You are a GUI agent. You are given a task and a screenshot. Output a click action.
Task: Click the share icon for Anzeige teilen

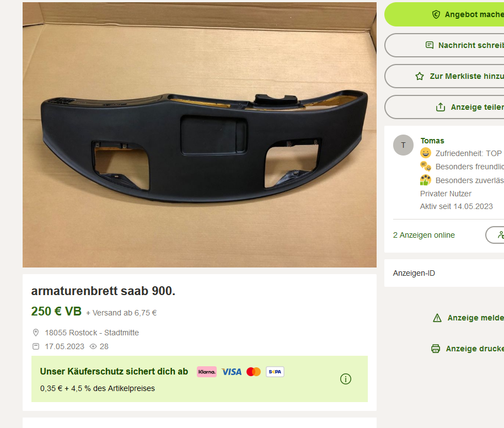tap(441, 107)
